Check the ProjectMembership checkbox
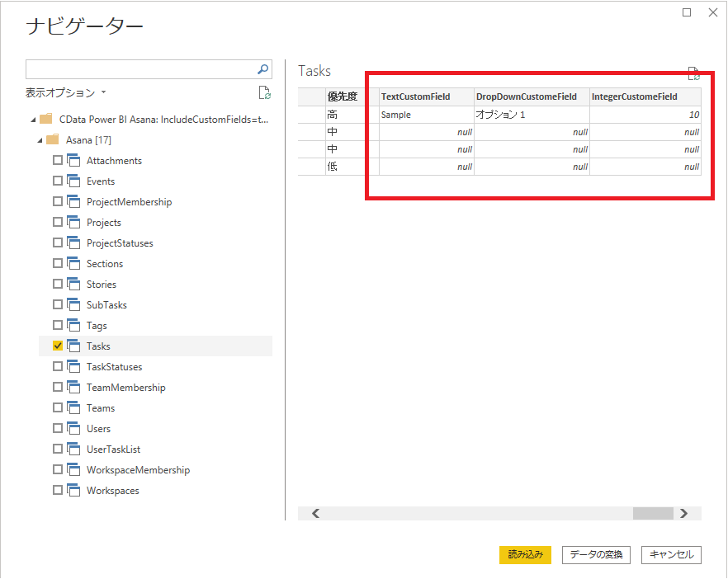Screen dimensions: 728x579 tap(58, 201)
